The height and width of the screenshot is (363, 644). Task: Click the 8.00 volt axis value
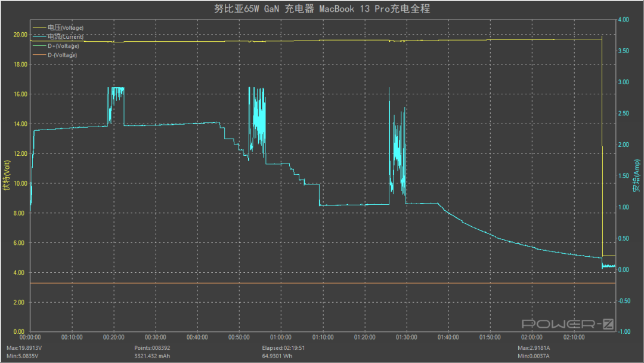pos(19,213)
